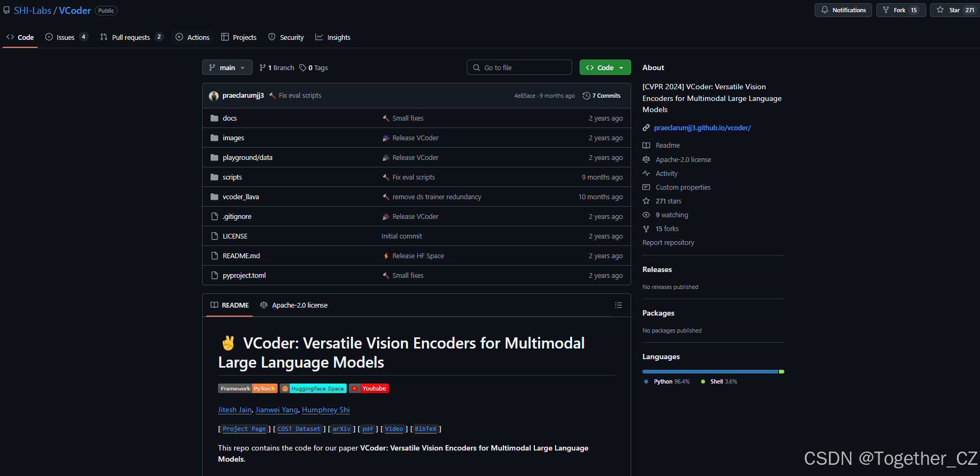Image resolution: width=980 pixels, height=476 pixels.
Task: Open the vcoder_llava folder icon
Action: pyautogui.click(x=214, y=197)
